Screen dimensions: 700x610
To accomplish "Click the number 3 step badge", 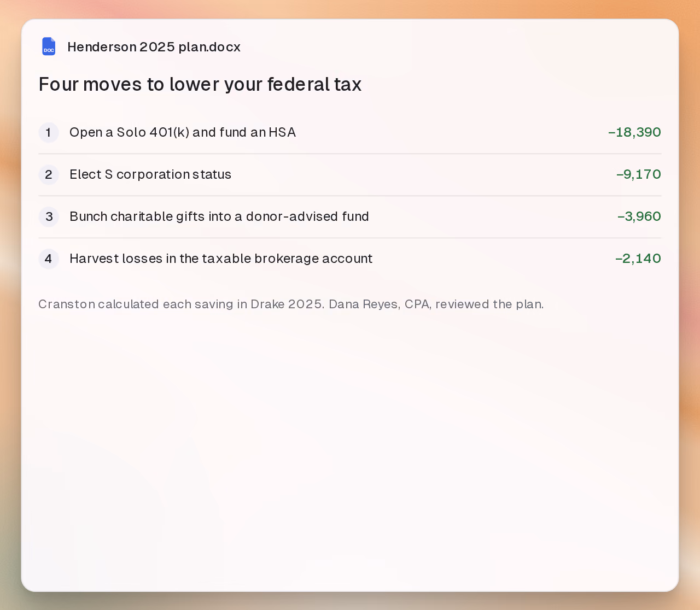I will (49, 216).
